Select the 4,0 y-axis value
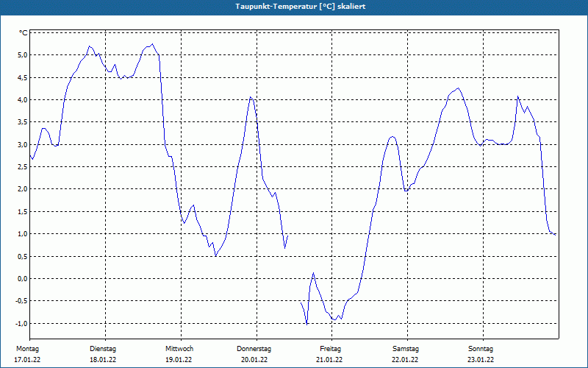The image size is (588, 368). tap(23, 100)
